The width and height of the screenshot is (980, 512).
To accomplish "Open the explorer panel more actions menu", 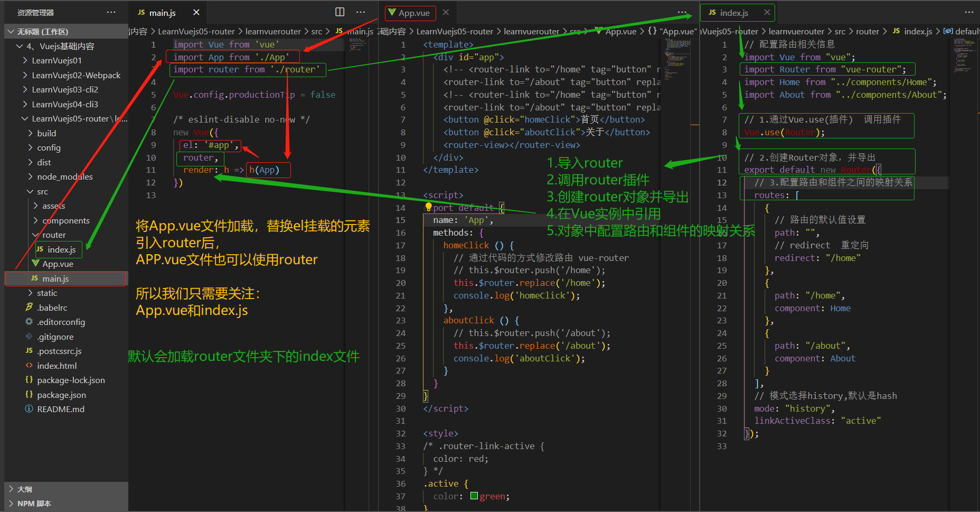I will (111, 12).
